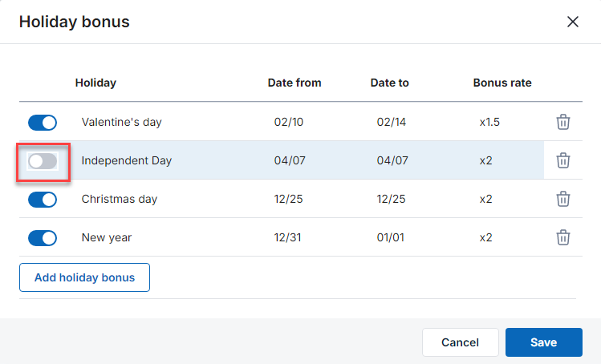The image size is (601, 364).
Task: Delete the Valentine's day bonus row
Action: pyautogui.click(x=562, y=122)
